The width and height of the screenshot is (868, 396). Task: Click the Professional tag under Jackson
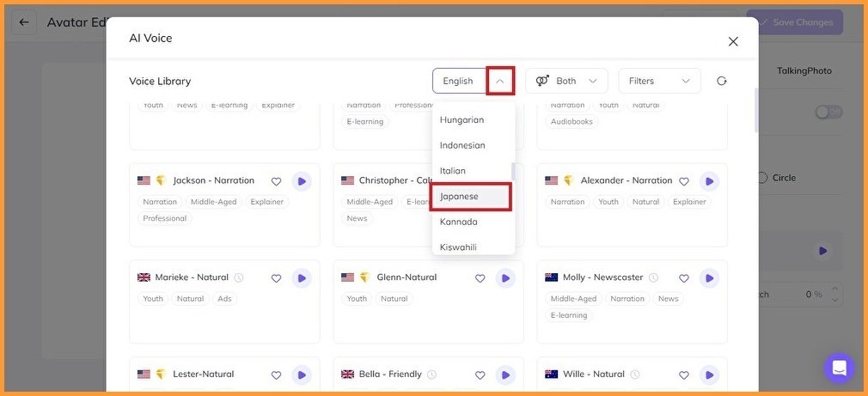pyautogui.click(x=164, y=218)
